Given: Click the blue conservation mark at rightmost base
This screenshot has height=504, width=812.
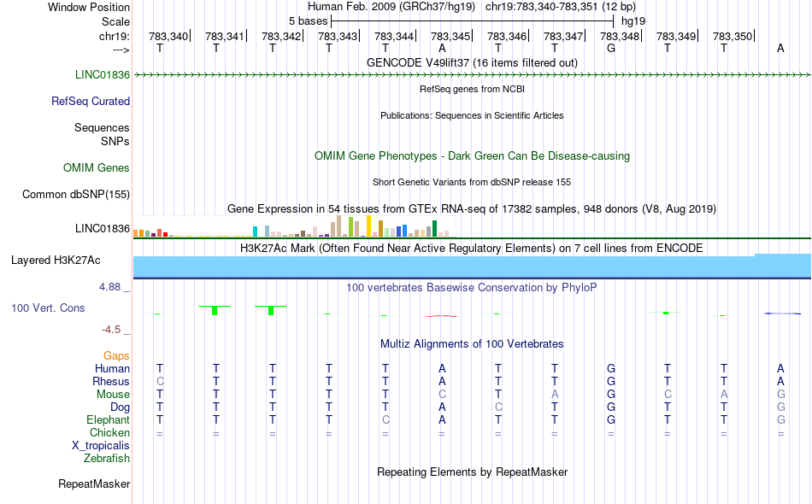Looking at the screenshot, I should tap(782, 313).
